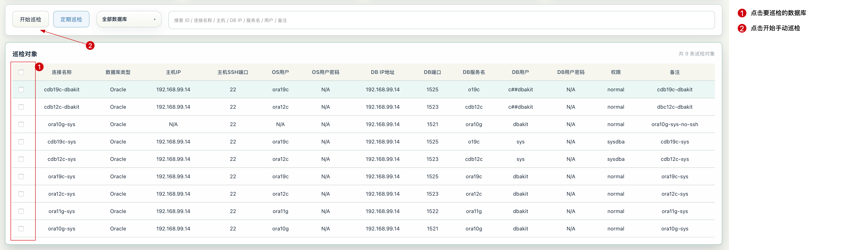Viewport: 868px width, 250px height.
Task: Click DB service ora12c in ora12c-sys row
Action: [474, 194]
